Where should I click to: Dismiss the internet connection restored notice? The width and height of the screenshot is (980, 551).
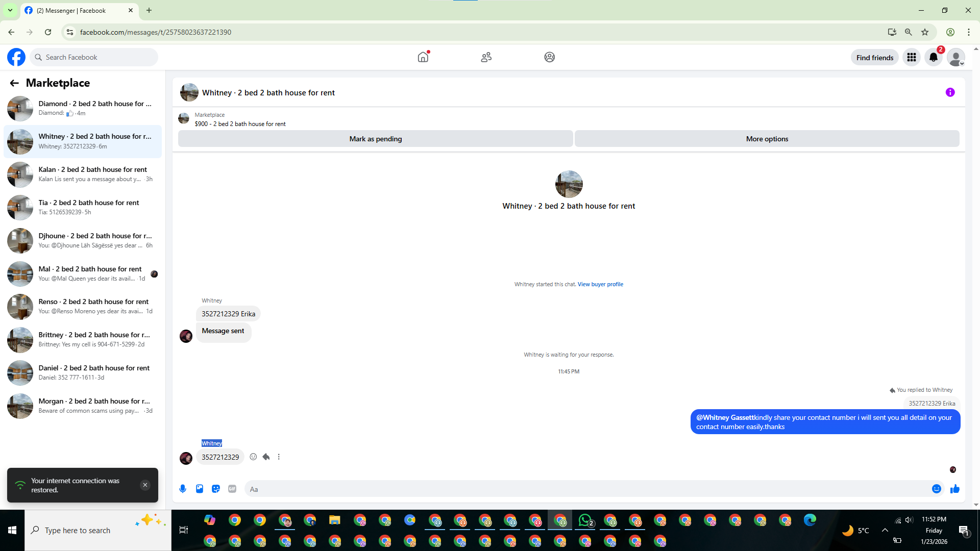145,485
